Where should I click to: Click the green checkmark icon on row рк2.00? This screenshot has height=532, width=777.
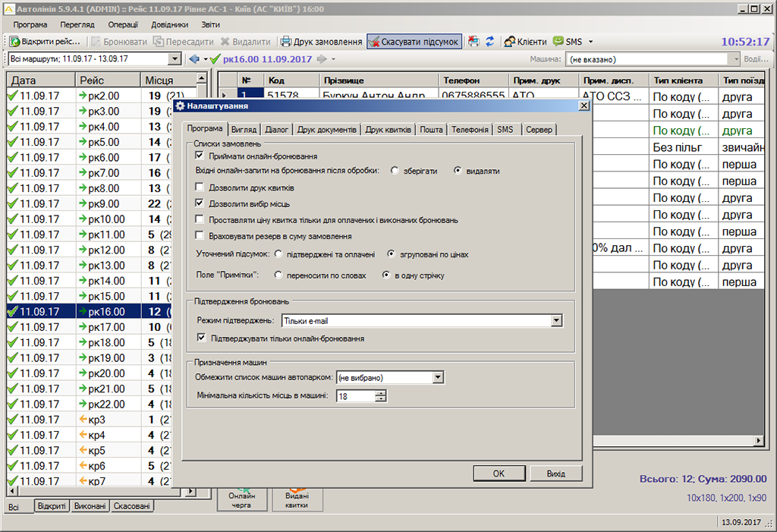13,96
